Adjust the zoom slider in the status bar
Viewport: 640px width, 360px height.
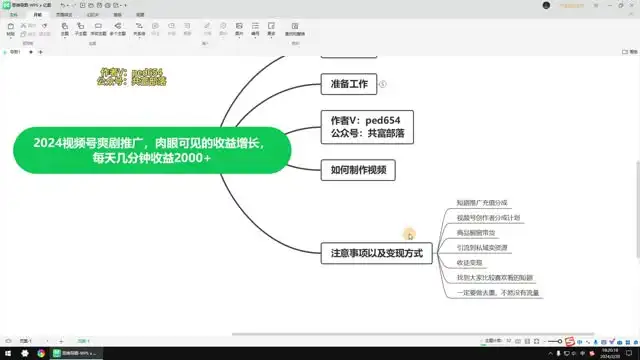(x=554, y=341)
